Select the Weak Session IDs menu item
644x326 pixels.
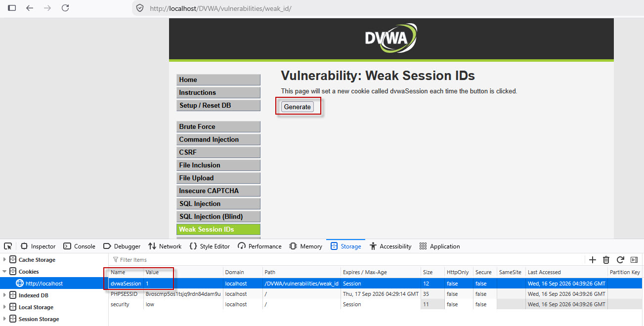click(218, 229)
